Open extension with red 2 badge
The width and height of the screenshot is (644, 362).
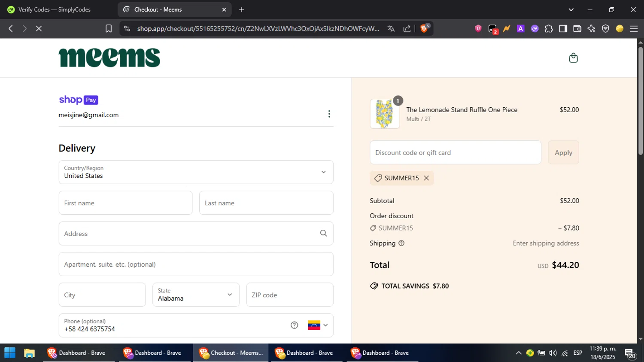tap(492, 29)
